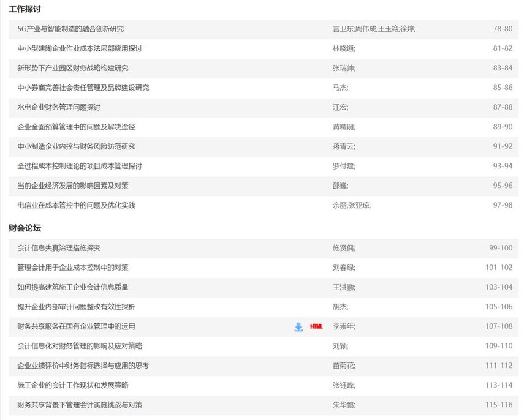Select author 张钰峰
Screen dimensions: 527x420
(x=344, y=386)
